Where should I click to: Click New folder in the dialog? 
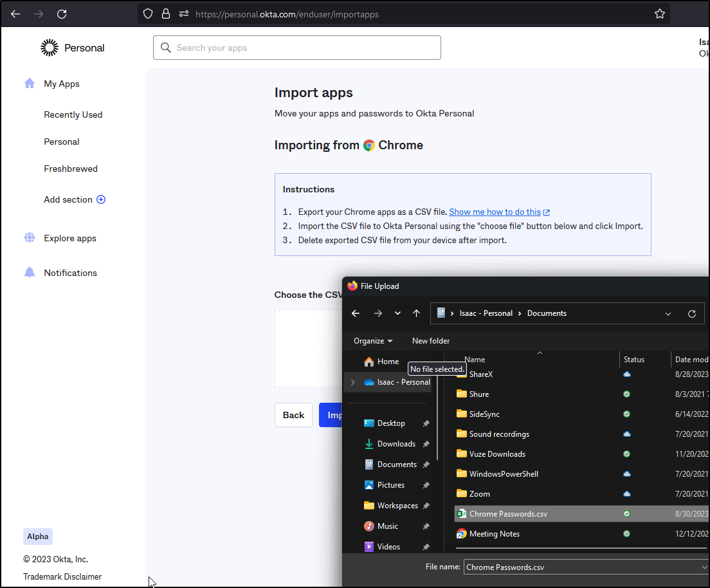point(431,341)
